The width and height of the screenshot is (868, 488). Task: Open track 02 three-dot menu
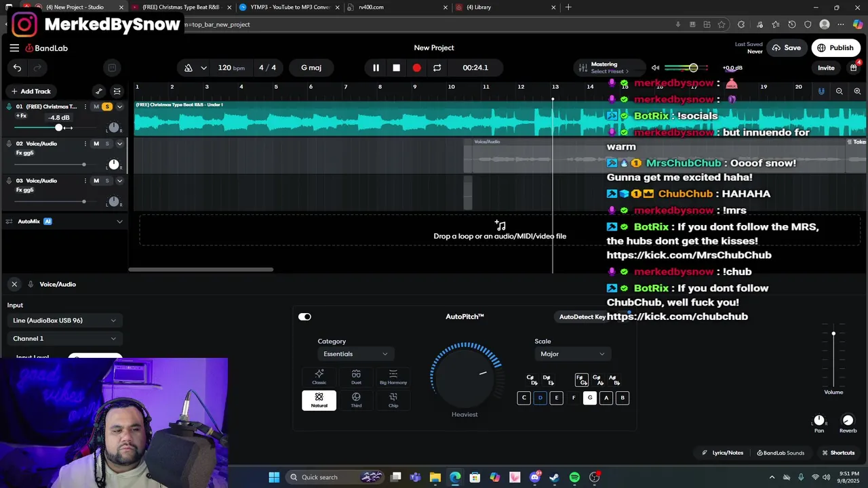(85, 144)
